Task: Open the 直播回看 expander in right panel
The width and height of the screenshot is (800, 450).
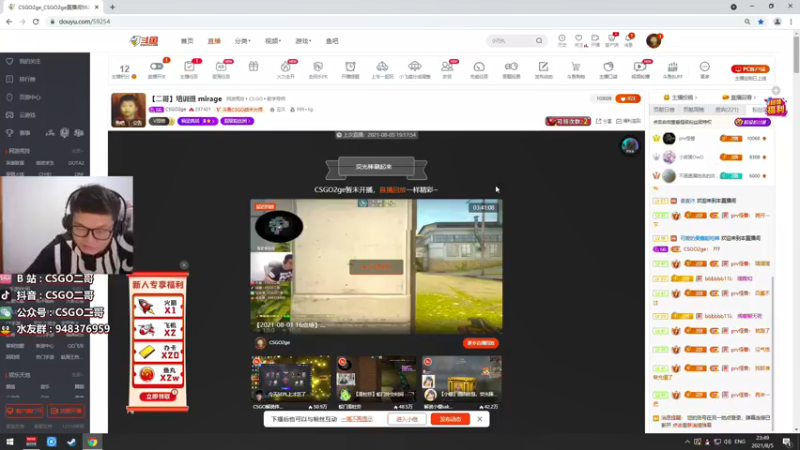Action: [740, 97]
